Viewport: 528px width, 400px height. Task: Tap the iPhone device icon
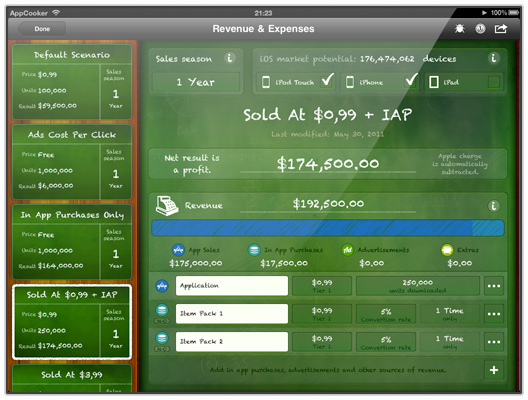[x=350, y=82]
